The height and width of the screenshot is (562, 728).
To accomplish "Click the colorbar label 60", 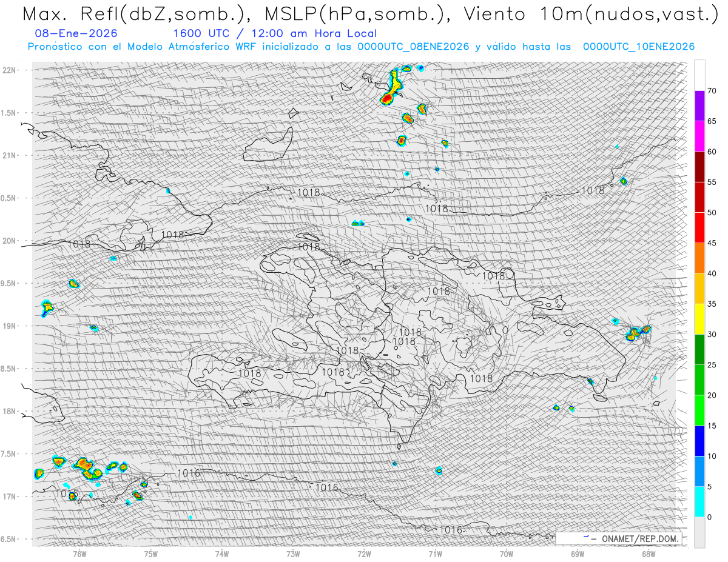I will click(x=712, y=152).
